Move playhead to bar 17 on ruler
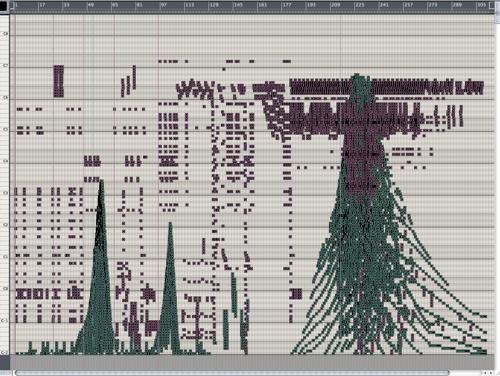The width and height of the screenshot is (500, 376). (42, 5)
